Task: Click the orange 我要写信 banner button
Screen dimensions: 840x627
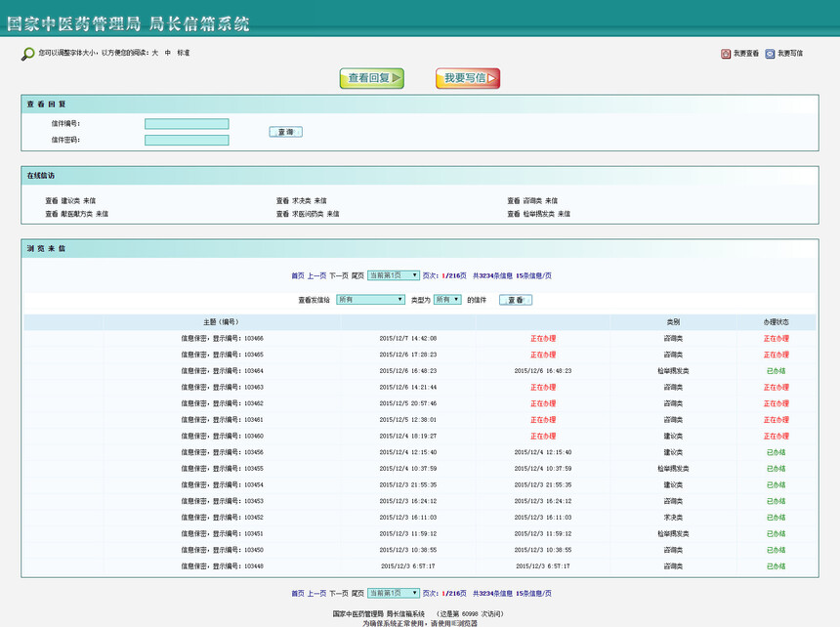Action: point(467,78)
